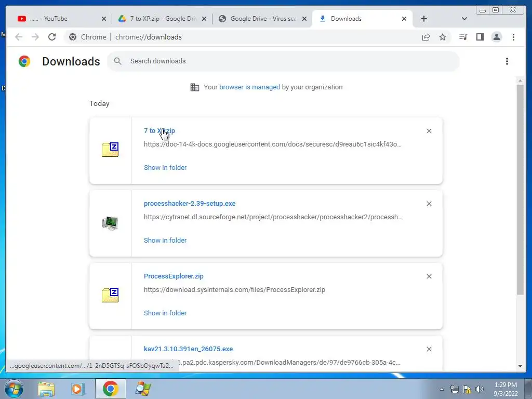Select the Downloads tab
The image size is (532, 399).
[362, 19]
